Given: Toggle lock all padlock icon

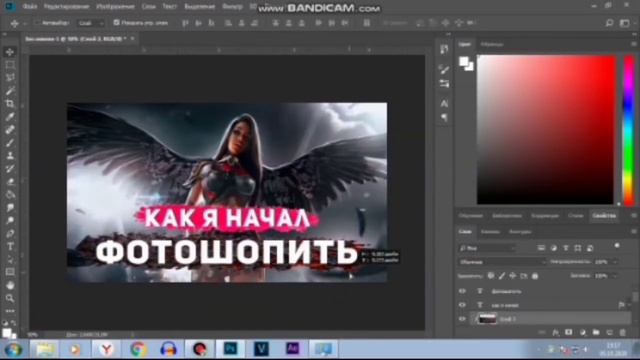Looking at the screenshot, I should (535, 276).
